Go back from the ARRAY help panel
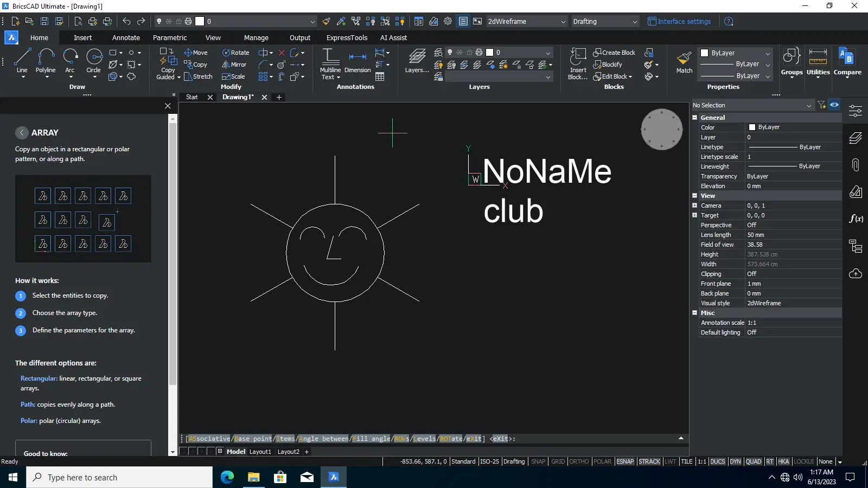This screenshot has height=488, width=868. (x=22, y=133)
